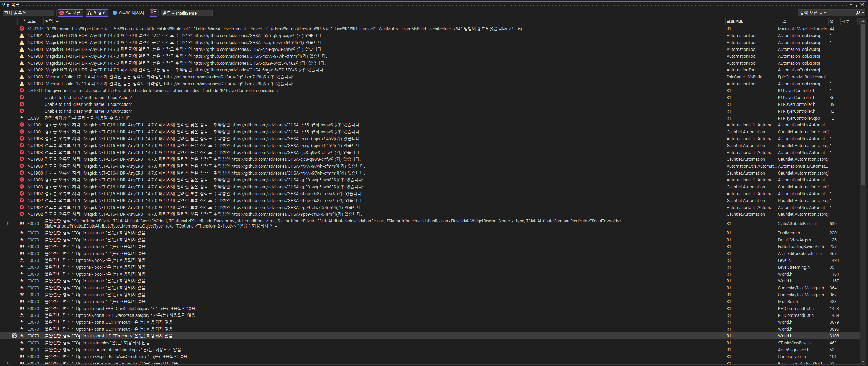
Task: Click the error icon on the UHT001 row
Action: pos(22,90)
